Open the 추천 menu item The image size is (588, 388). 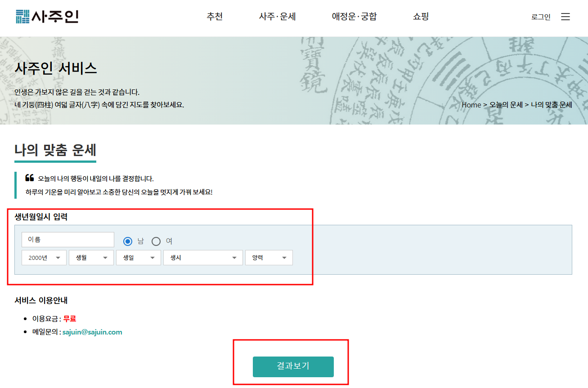click(215, 16)
